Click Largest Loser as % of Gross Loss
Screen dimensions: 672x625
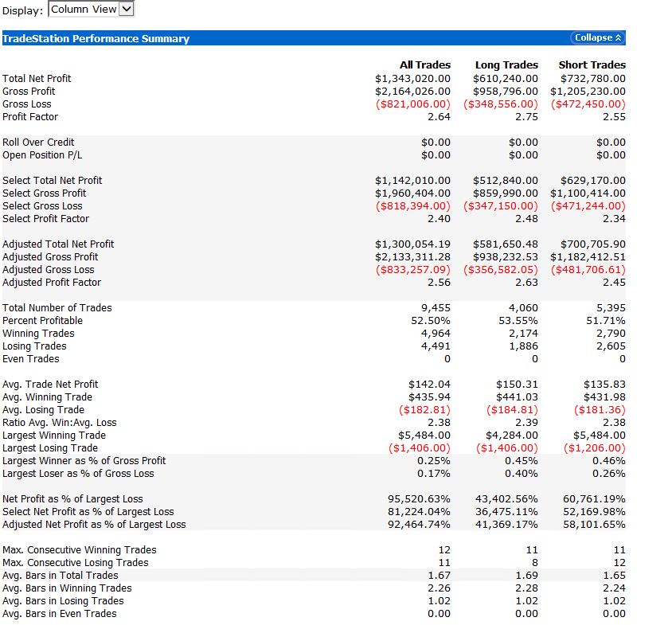(79, 474)
